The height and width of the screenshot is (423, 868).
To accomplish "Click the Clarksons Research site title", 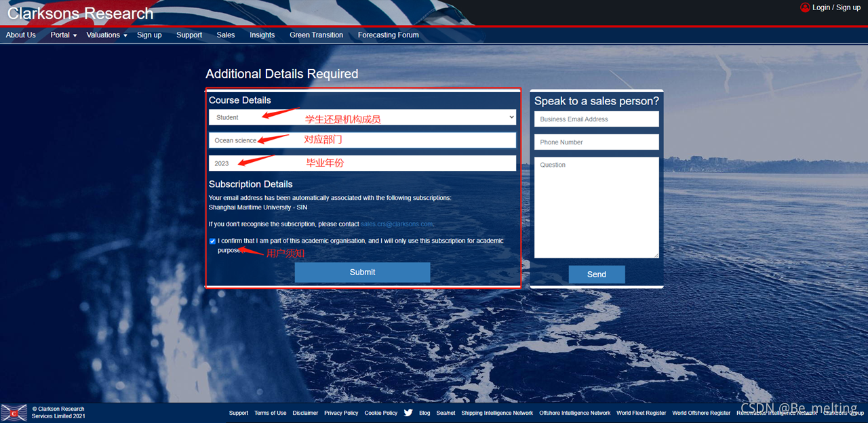I will click(x=80, y=13).
